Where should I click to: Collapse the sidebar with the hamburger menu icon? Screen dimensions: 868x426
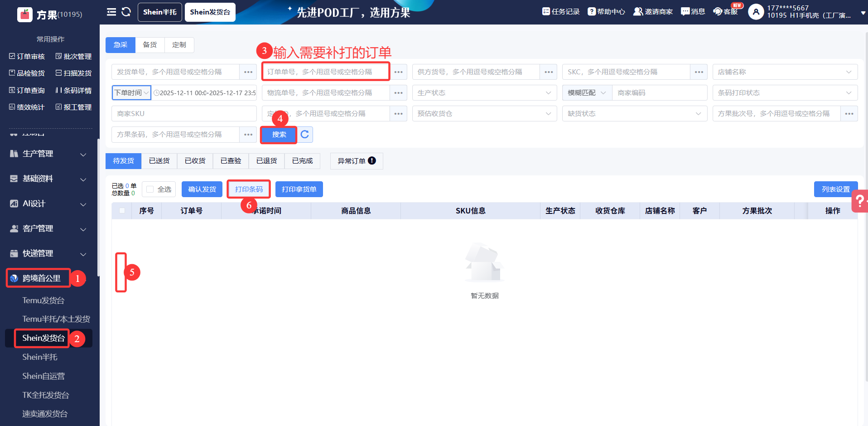click(x=111, y=12)
